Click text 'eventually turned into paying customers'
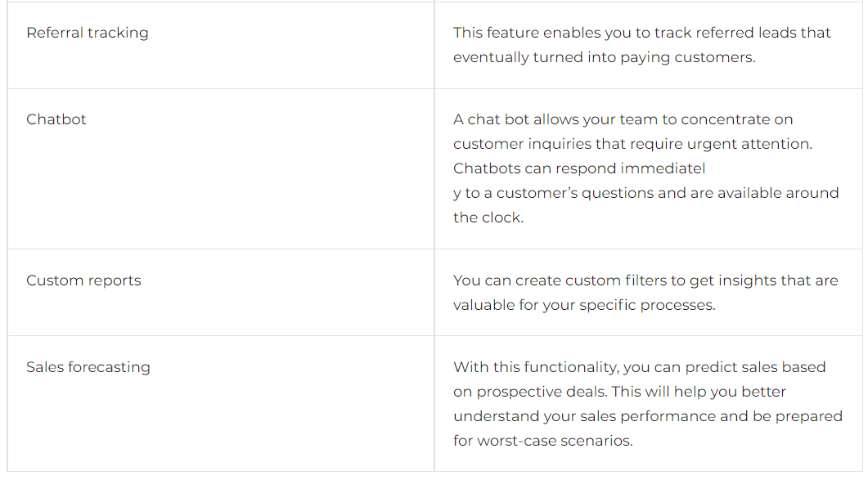Image resolution: width=868 pixels, height=480 pixels. (x=604, y=57)
